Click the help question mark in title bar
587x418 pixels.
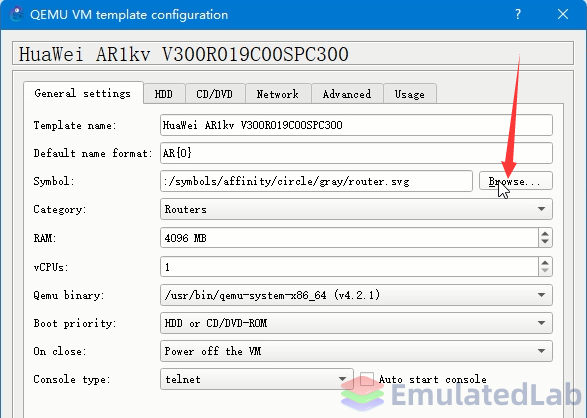[x=518, y=15]
